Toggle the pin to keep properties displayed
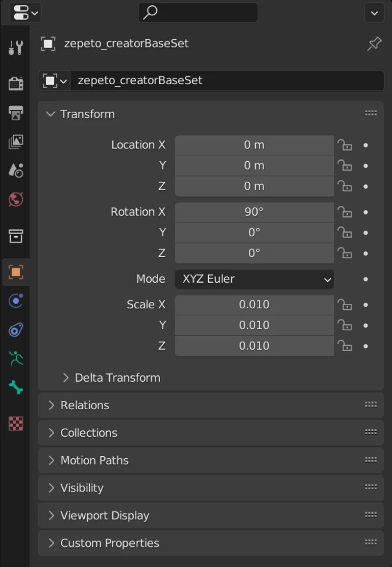Image resolution: width=392 pixels, height=567 pixels. [374, 44]
